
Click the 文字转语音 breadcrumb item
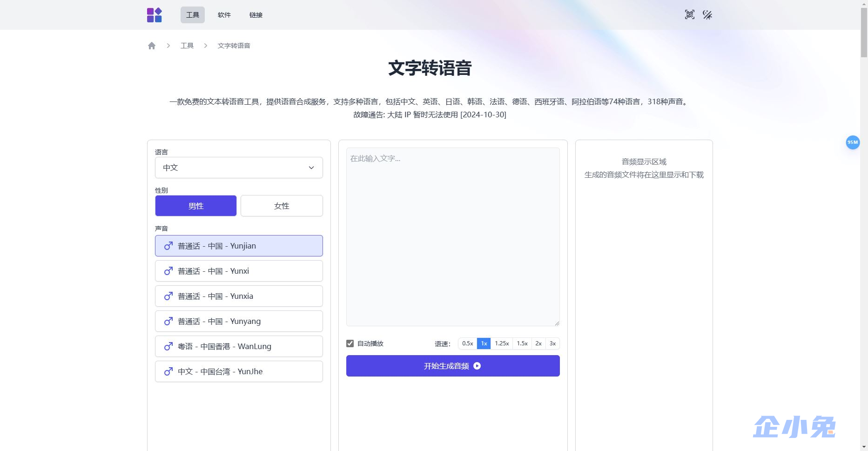tap(234, 46)
